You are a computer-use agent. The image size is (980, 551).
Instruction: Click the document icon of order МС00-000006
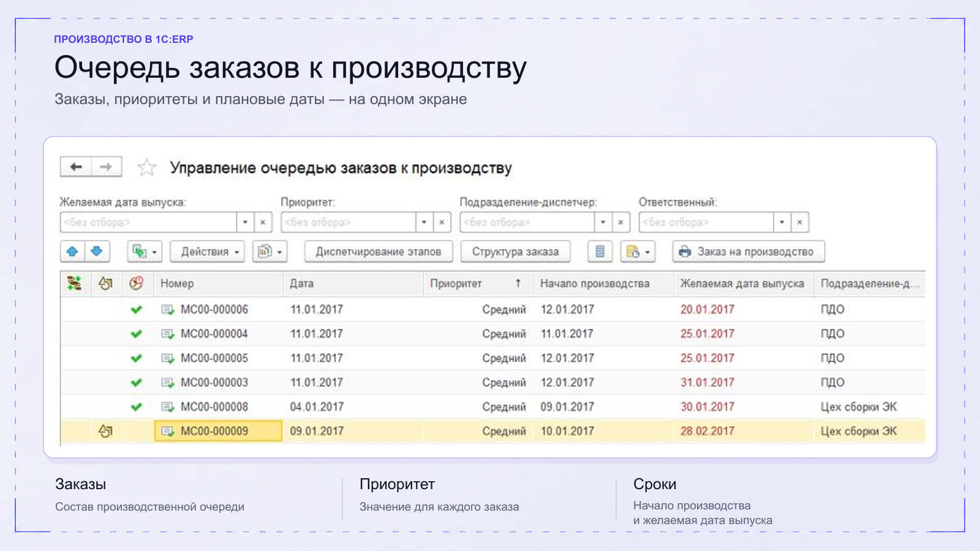click(167, 309)
